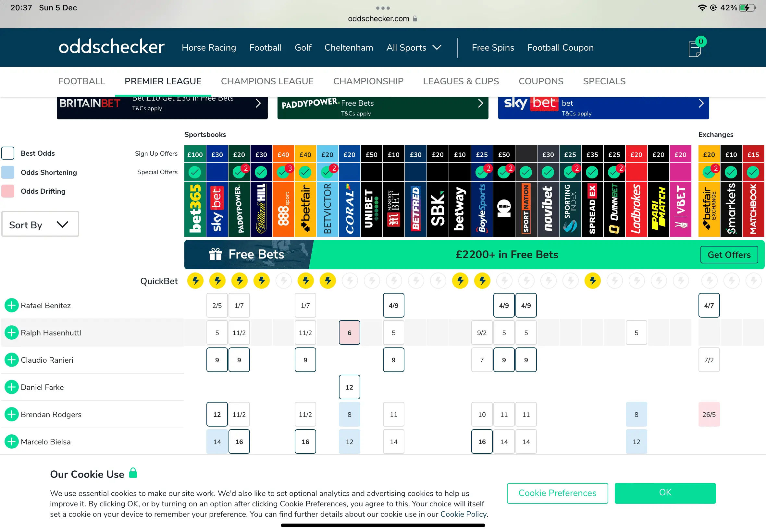
Task: Open the Sort By dropdown
Action: pyautogui.click(x=40, y=224)
